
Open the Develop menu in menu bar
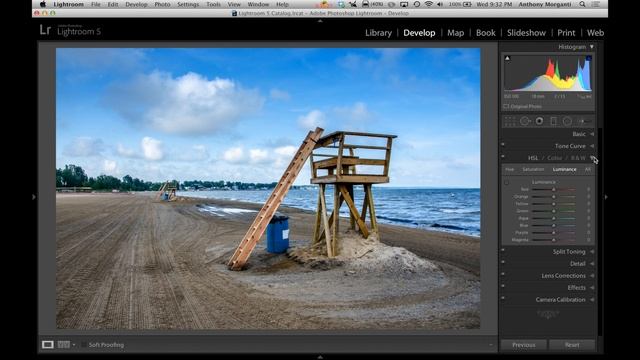(136, 4)
